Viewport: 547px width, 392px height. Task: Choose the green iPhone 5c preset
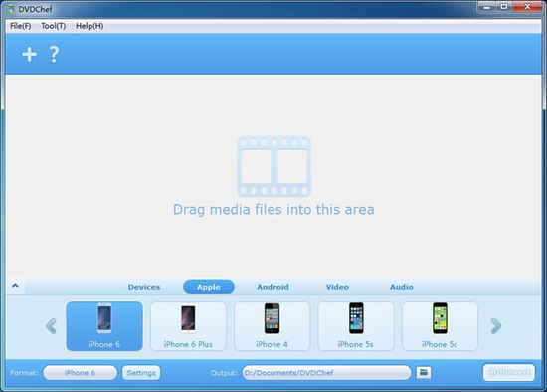(x=440, y=326)
